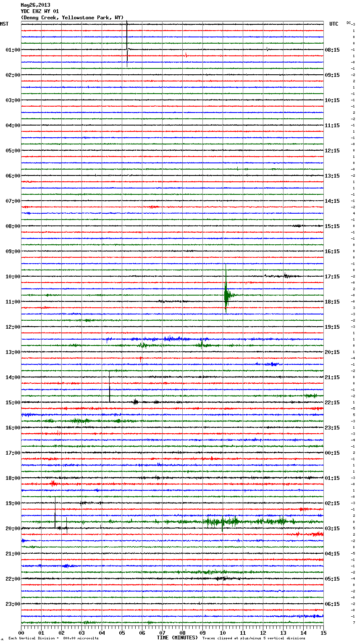Click the tall black spike crossing the 01:00 trace
Screen dimensions: 357x644
(x=127, y=44)
